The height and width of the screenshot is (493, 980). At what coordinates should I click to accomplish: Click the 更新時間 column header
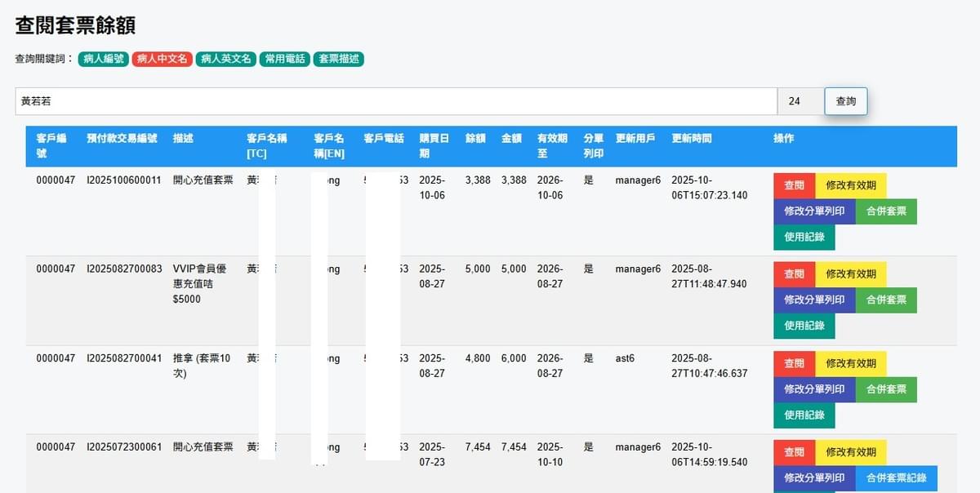pyautogui.click(x=691, y=139)
